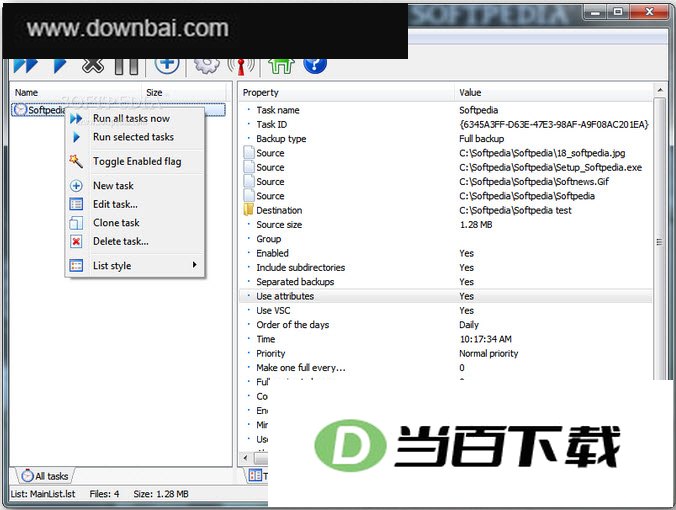676x510 pixels.
Task: Click the cancel X toolbar icon
Action: (93, 66)
